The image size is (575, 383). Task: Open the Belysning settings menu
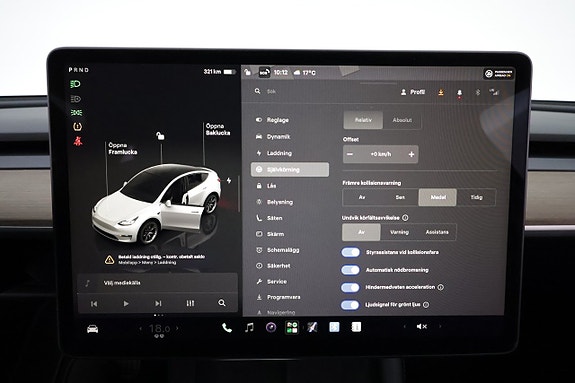274,202
